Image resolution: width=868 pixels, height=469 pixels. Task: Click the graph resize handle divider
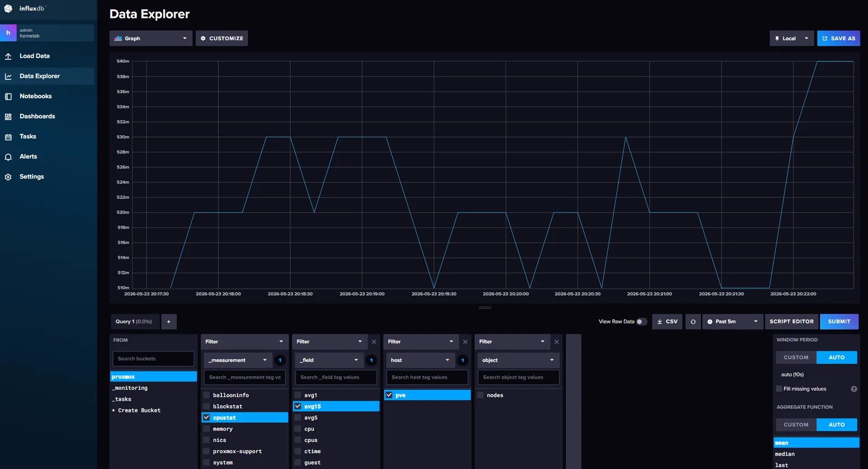[x=485, y=308]
